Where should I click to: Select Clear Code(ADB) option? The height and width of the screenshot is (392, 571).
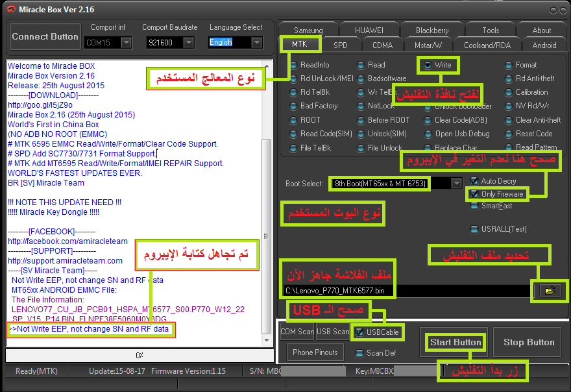click(x=428, y=120)
